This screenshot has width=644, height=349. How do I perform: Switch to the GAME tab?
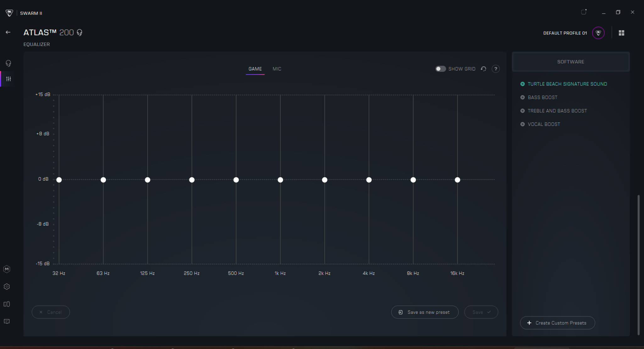coord(255,69)
